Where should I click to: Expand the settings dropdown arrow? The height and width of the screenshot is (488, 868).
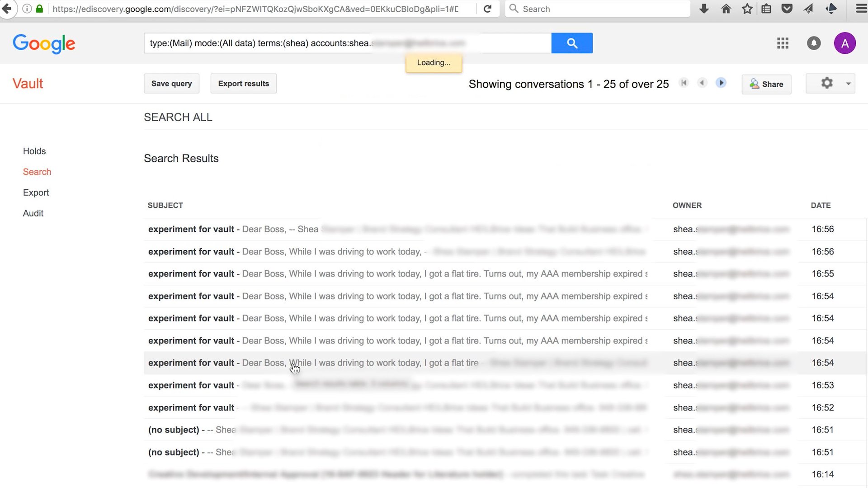(849, 84)
